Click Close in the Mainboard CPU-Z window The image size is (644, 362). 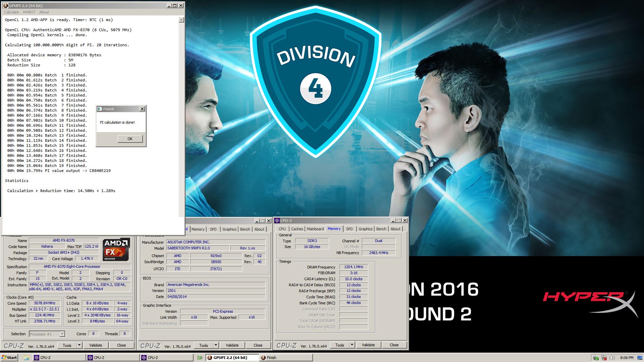click(258, 345)
